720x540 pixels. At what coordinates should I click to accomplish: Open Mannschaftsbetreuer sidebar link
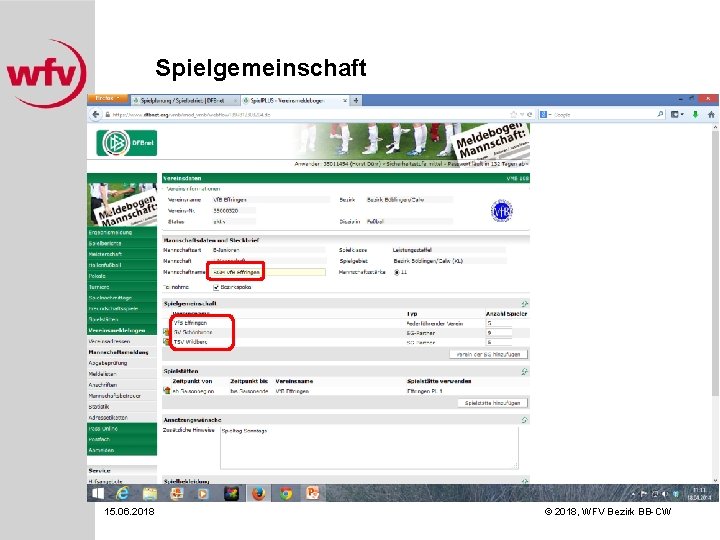click(x=115, y=396)
